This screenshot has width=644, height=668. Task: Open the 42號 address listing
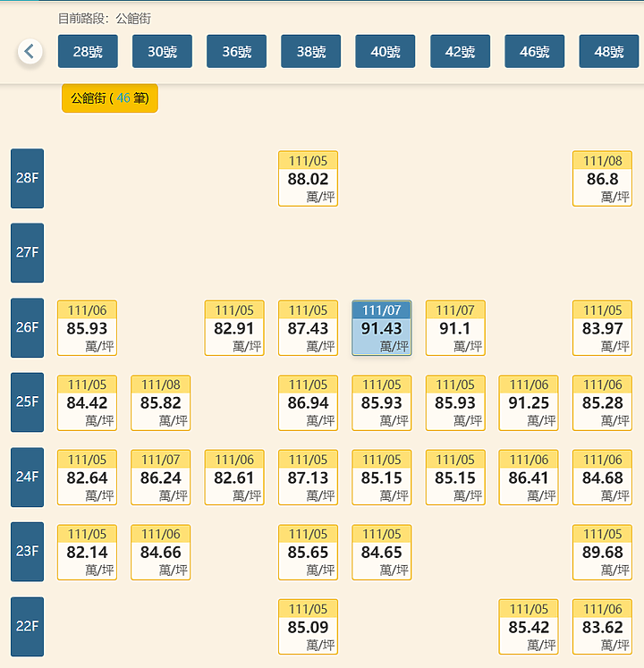point(460,52)
